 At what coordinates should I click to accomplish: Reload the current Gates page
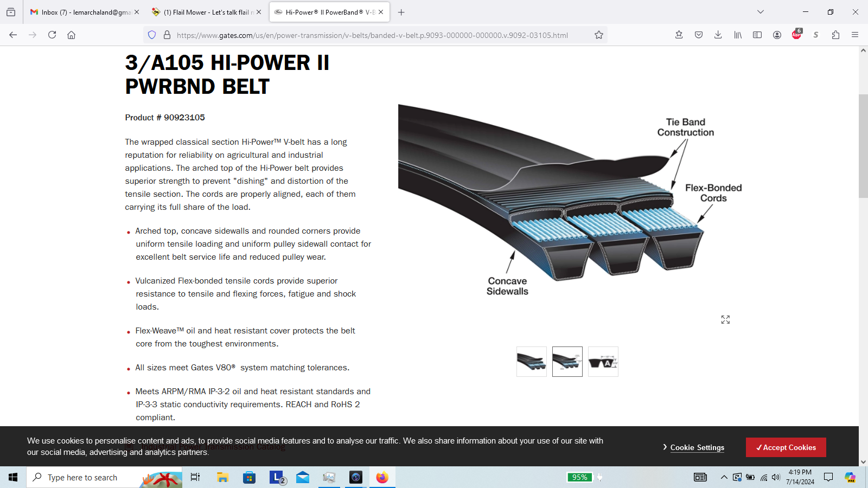pyautogui.click(x=52, y=35)
